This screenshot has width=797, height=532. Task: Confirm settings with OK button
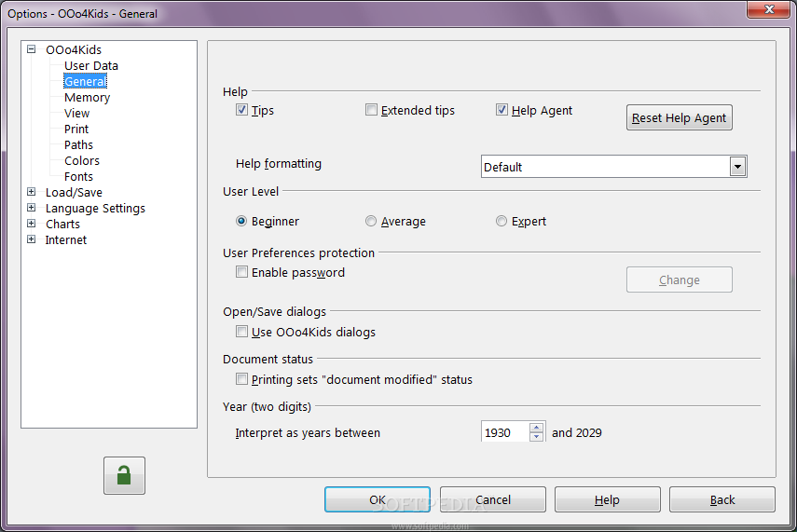point(378,499)
